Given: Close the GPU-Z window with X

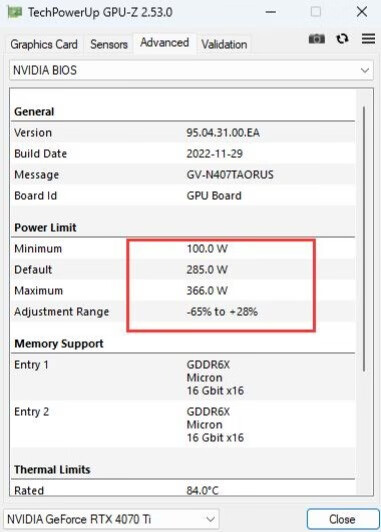Looking at the screenshot, I should (362, 12).
